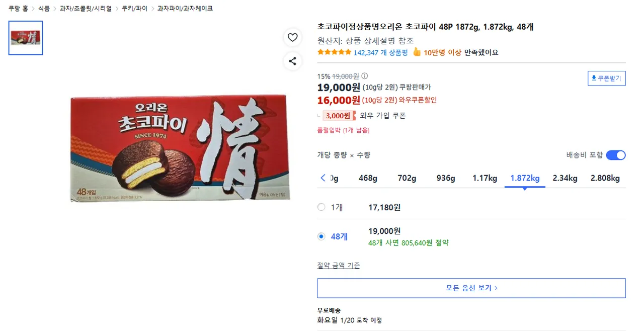Open the 142,347 개 상품평 reviews link
Viewport: 644px width, 334px height.
[380, 52]
